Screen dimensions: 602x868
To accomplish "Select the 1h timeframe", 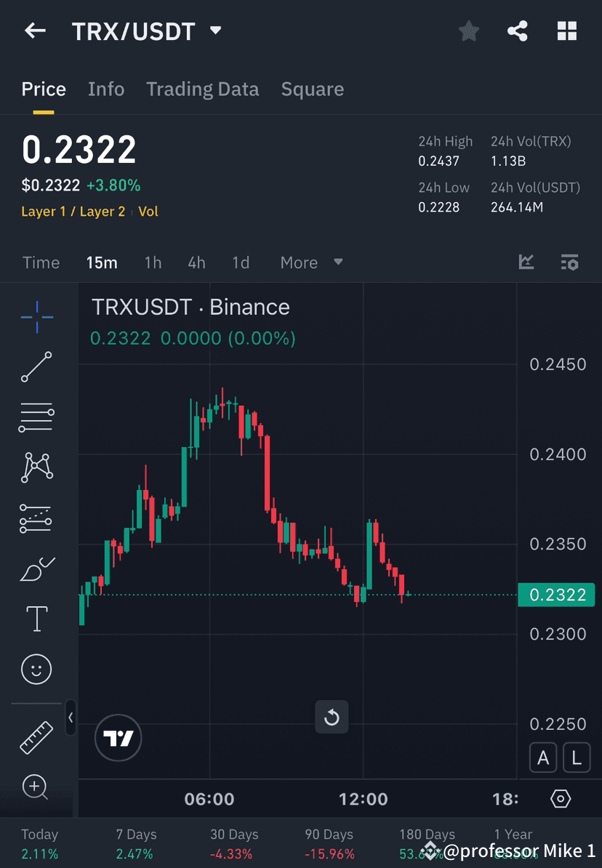I will point(153,262).
